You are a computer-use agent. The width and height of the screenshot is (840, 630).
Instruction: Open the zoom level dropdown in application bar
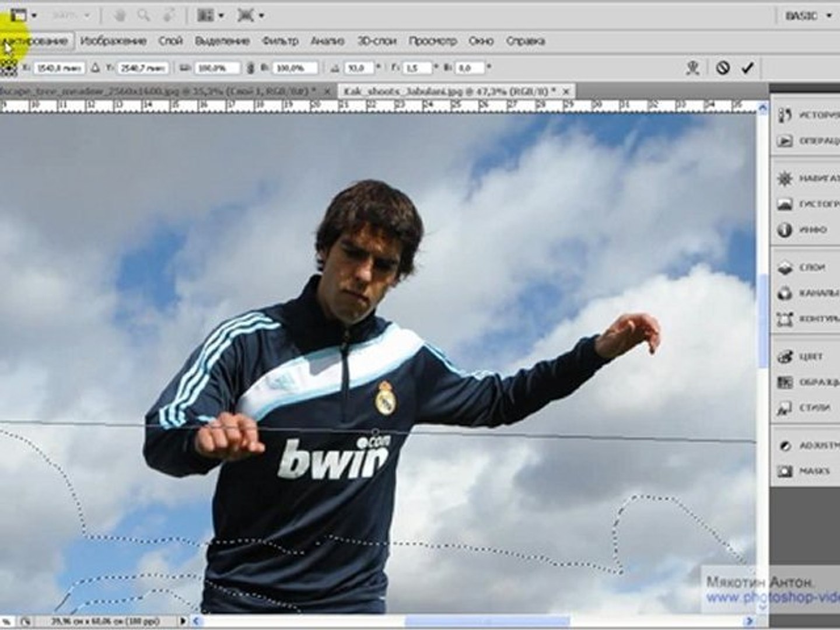(71, 16)
